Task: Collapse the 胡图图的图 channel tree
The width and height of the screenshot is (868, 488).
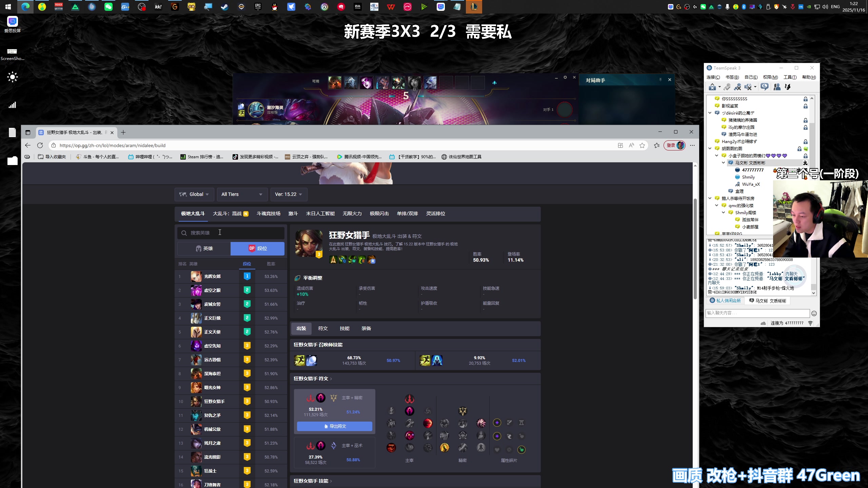Action: [x=710, y=148]
